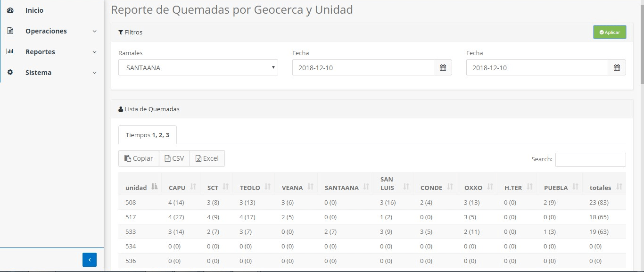
Task: Sort by TEOLO column arrows
Action: tap(267, 187)
